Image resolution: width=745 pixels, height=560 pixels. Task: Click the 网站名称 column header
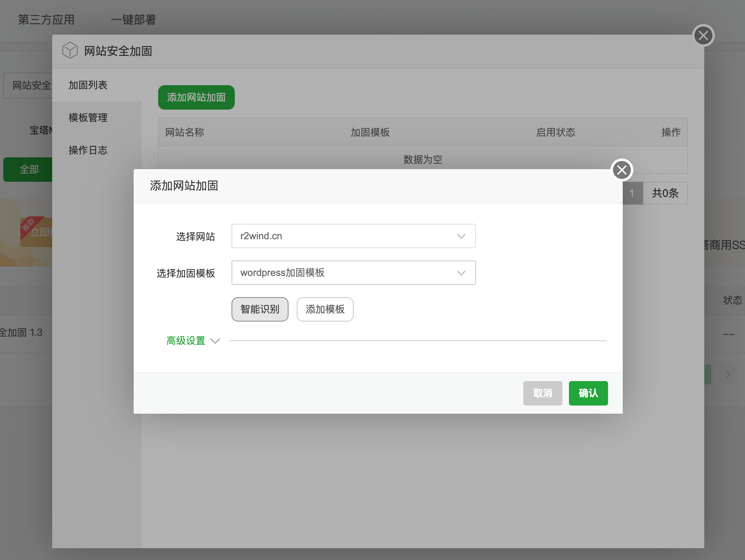pyautogui.click(x=185, y=132)
